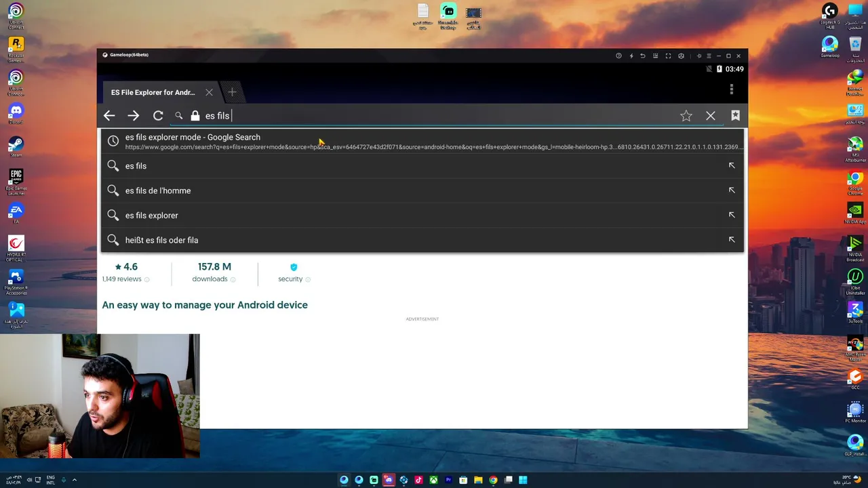Open a new tab with the plus button
The height and width of the screenshot is (488, 868).
[x=232, y=92]
